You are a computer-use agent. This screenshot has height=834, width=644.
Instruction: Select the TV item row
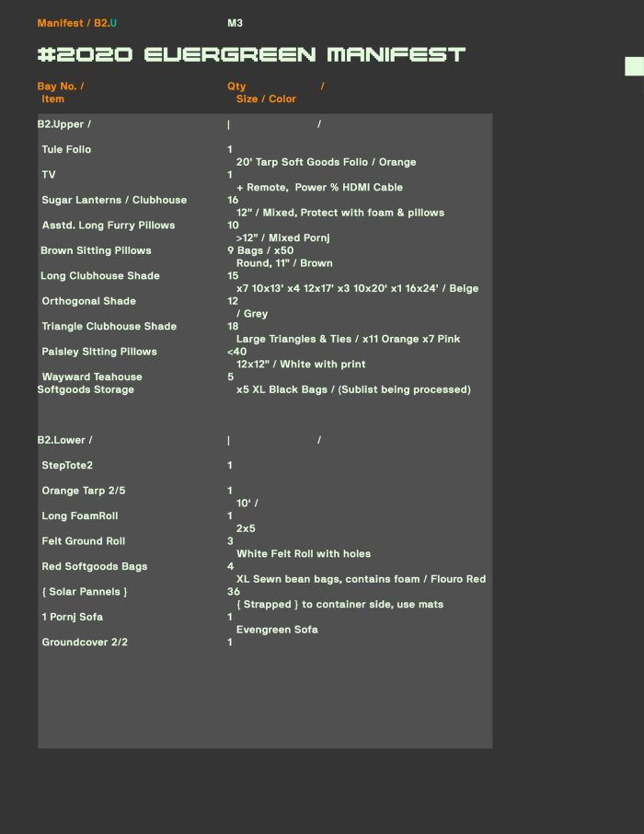point(49,174)
